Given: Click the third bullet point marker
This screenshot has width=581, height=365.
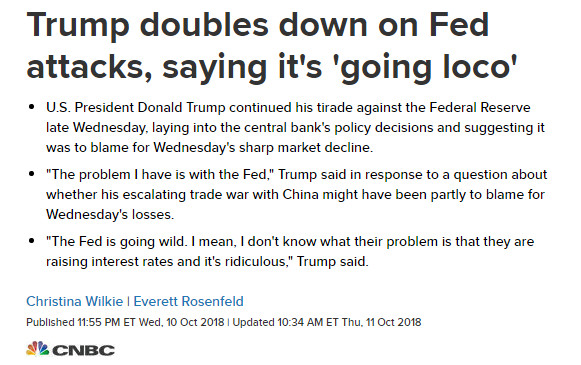Looking at the screenshot, I should click(31, 241).
